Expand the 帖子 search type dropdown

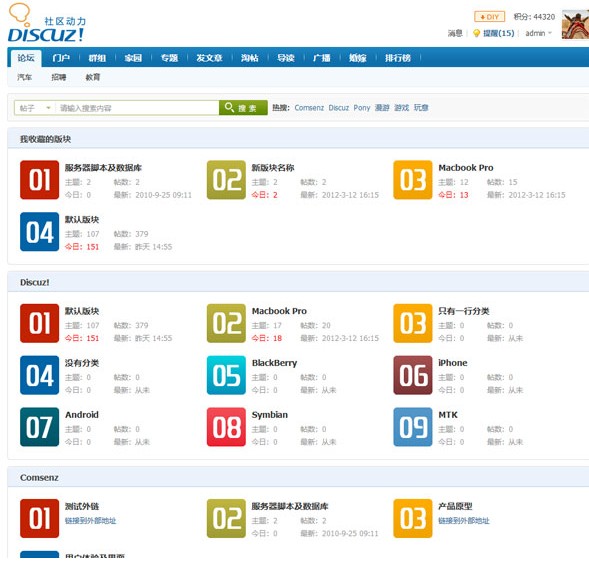pos(35,108)
